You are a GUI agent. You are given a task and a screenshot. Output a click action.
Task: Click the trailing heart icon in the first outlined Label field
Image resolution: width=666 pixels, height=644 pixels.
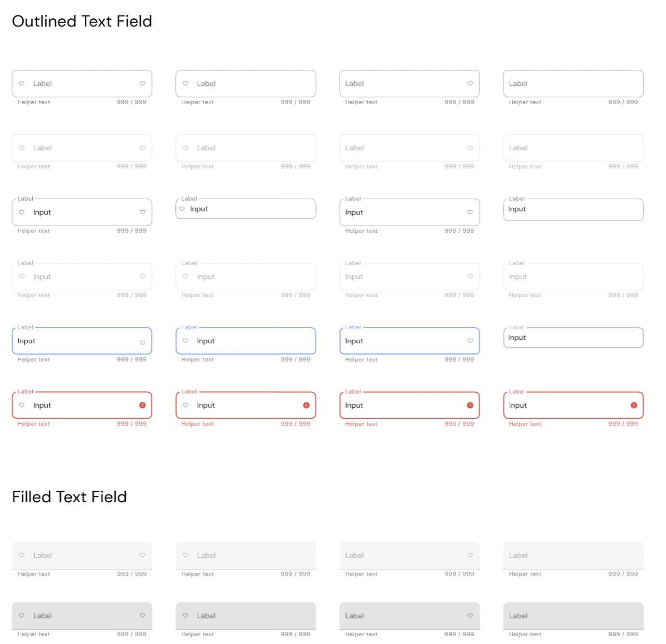142,83
